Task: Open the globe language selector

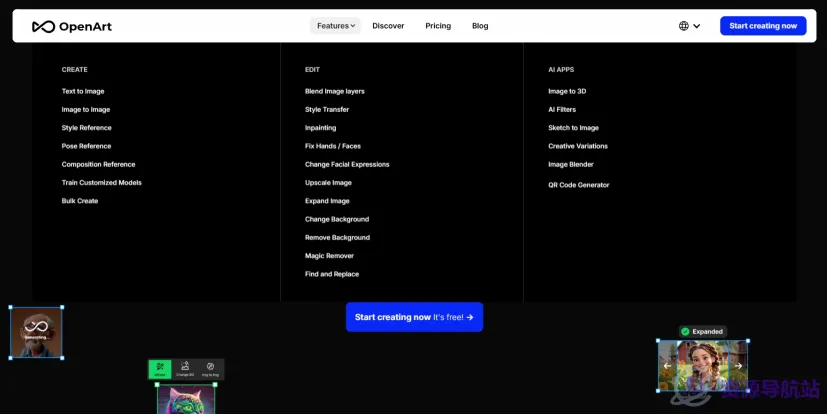Action: [684, 26]
